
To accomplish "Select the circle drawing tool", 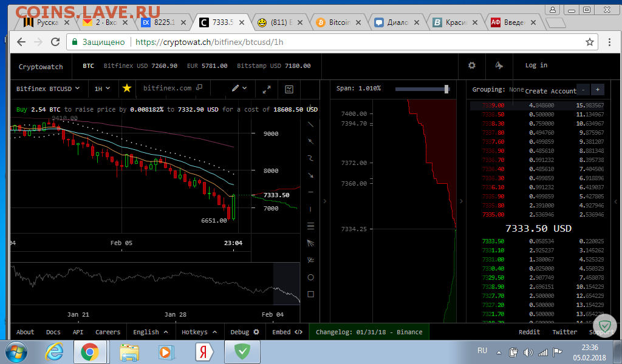I will (310, 277).
